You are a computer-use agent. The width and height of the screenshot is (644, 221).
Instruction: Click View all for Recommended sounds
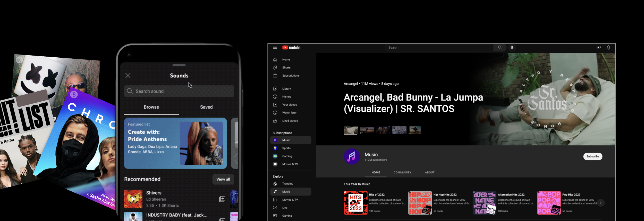223,179
